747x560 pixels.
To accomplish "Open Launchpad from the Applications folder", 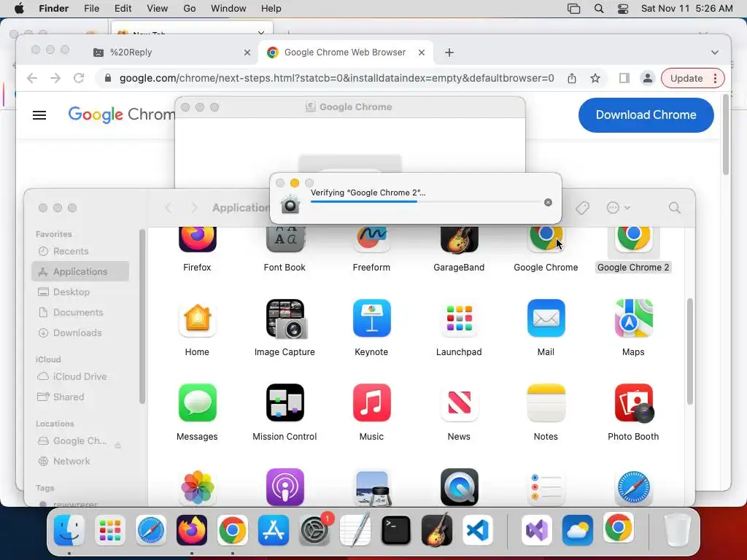I will tap(460, 318).
